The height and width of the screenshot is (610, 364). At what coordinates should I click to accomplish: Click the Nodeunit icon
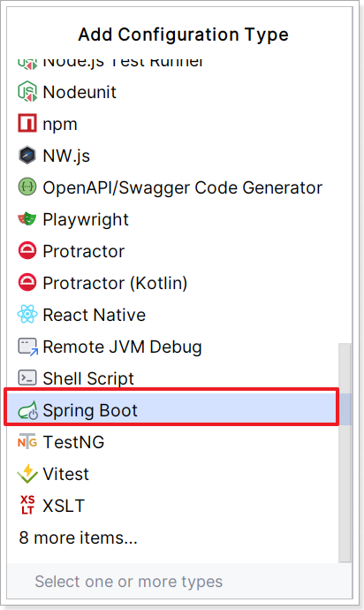(x=27, y=92)
